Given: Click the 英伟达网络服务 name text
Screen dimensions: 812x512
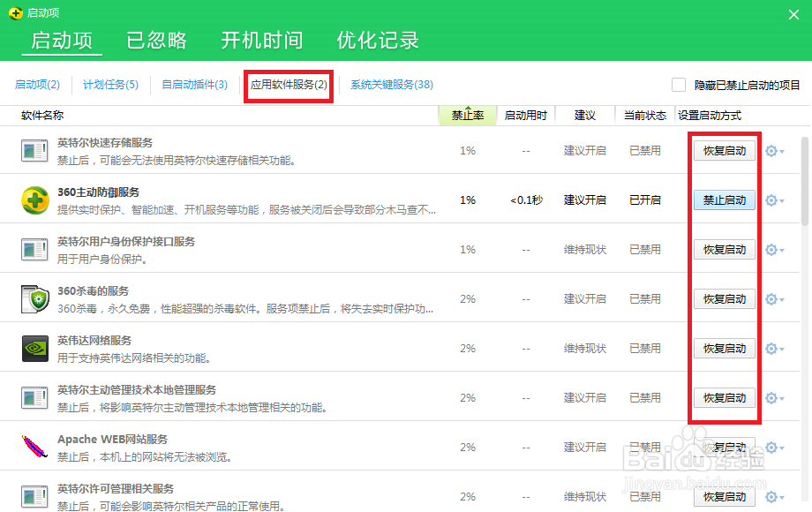Looking at the screenshot, I should coord(94,340).
